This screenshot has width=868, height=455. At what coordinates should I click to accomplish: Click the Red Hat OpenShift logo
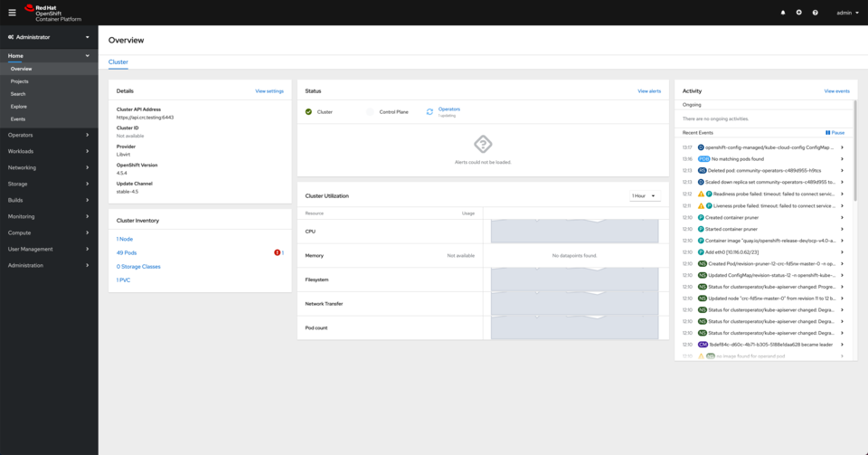coord(53,14)
